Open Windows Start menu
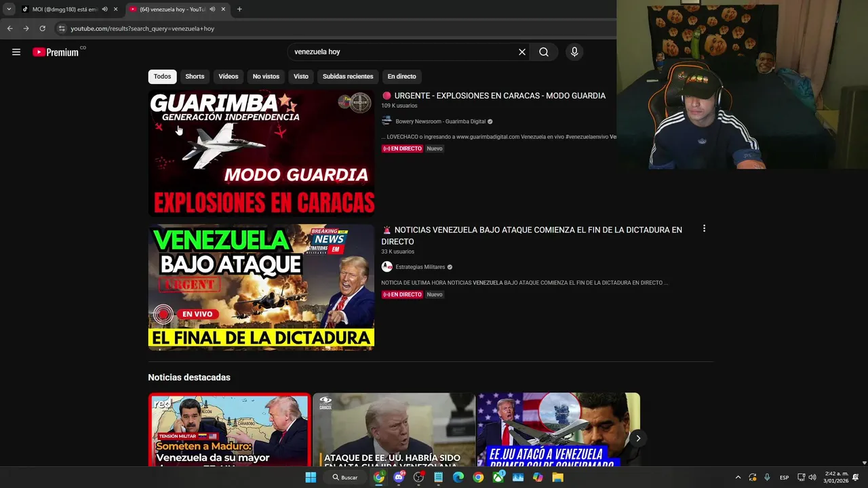 (311, 477)
